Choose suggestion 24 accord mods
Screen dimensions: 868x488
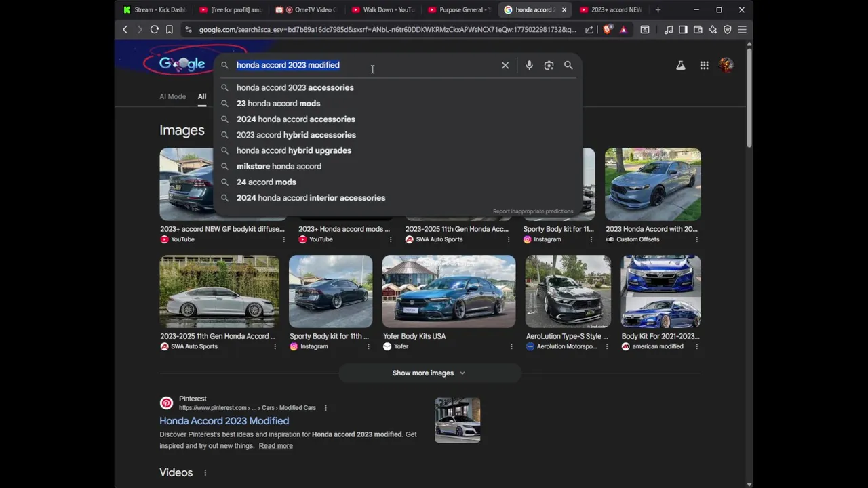[x=397, y=182]
